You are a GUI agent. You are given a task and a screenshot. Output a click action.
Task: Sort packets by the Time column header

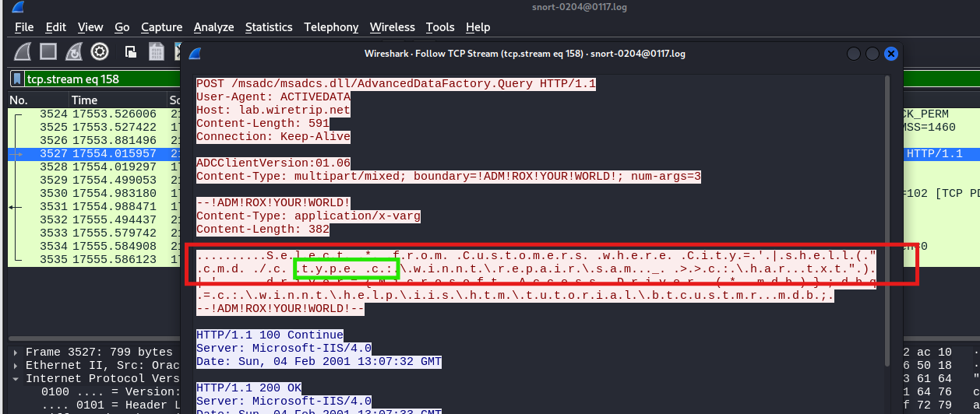116,100
